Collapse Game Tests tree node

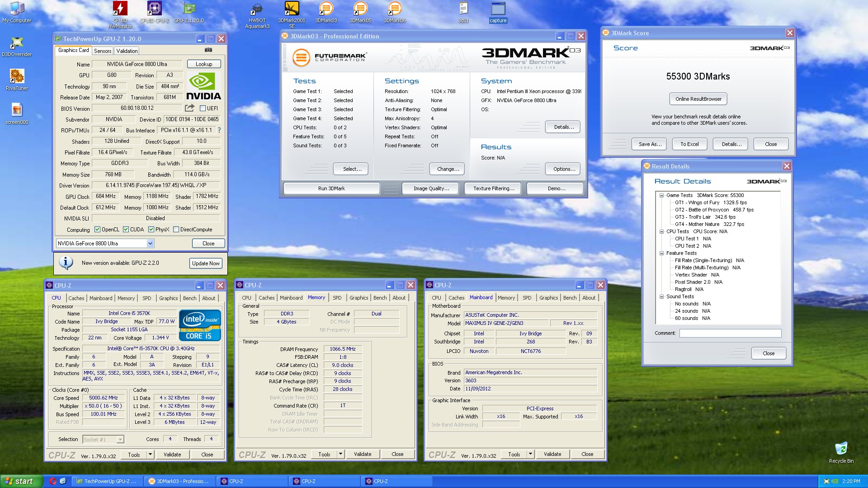[661, 196]
